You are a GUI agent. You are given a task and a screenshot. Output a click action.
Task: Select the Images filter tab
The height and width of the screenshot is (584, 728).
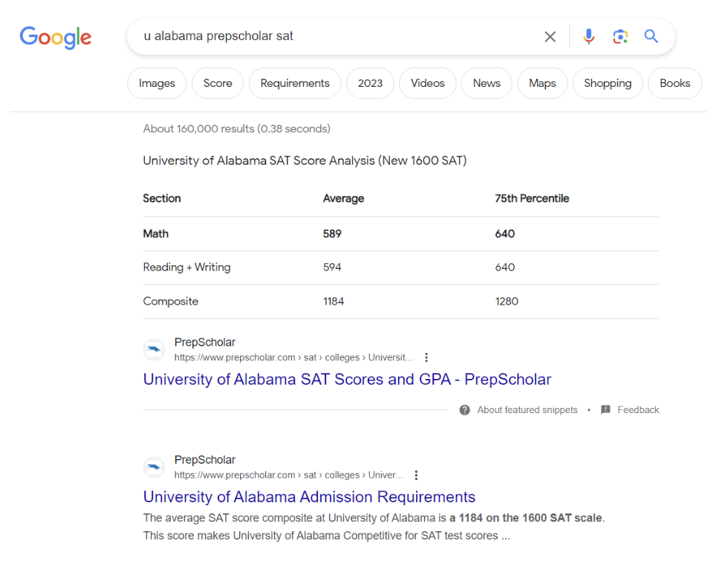157,83
